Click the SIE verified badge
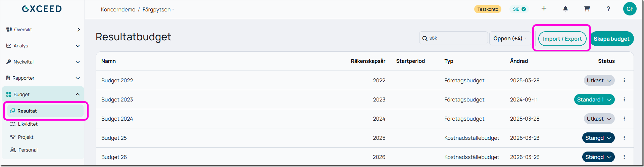Screen dimensions: 644x167 [x=519, y=9]
